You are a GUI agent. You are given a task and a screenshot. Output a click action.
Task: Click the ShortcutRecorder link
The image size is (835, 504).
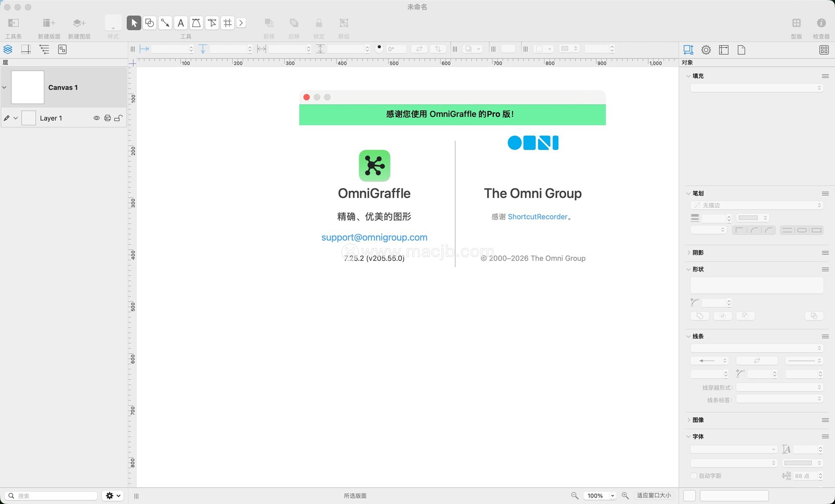(x=538, y=217)
